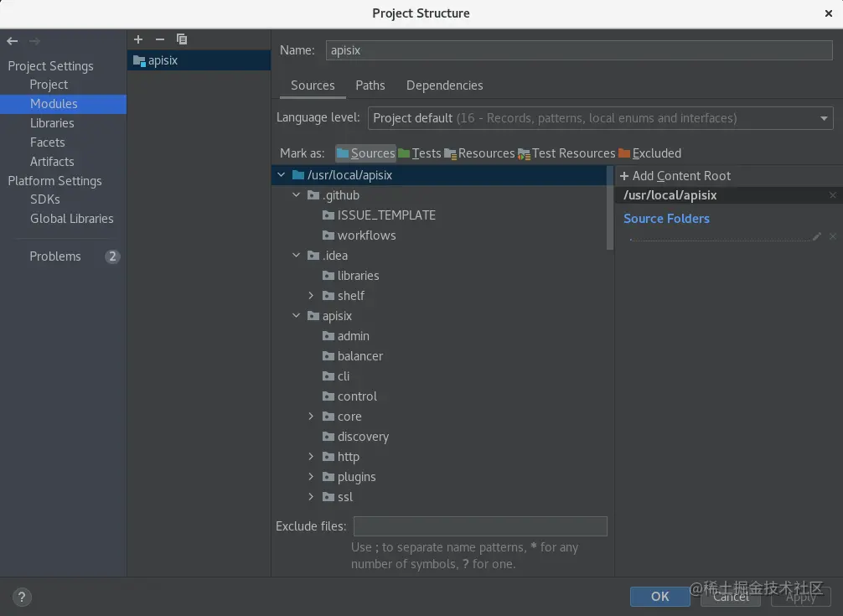Click the forward navigation arrow
843x616 pixels.
point(34,41)
